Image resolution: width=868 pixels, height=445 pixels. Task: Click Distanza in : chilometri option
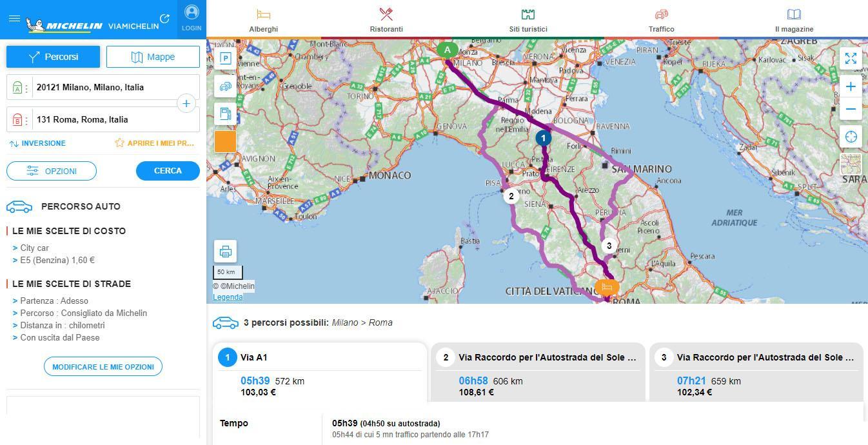point(62,325)
